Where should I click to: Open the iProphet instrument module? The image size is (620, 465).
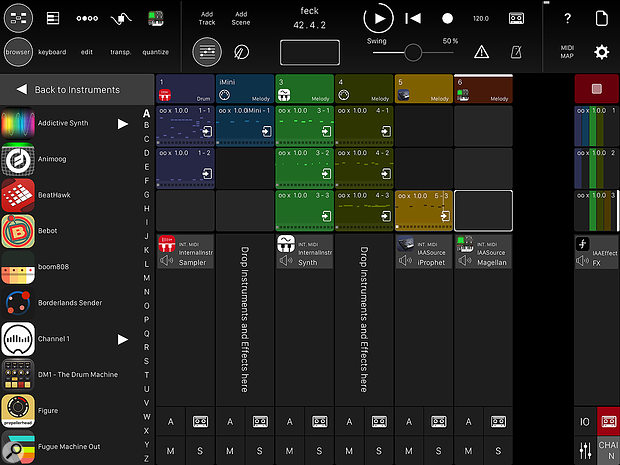(x=423, y=251)
